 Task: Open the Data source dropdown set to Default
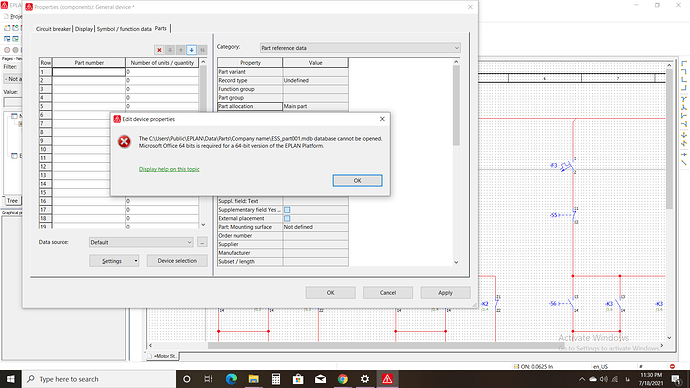point(141,242)
